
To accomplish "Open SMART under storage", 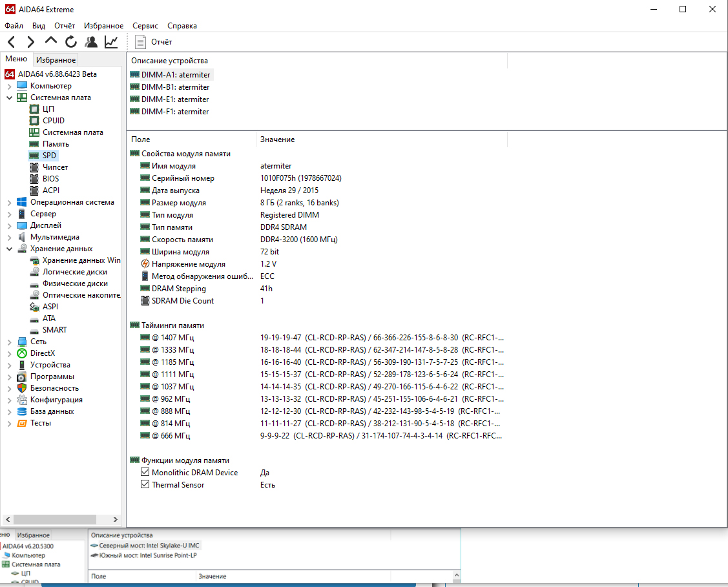I will pos(55,330).
